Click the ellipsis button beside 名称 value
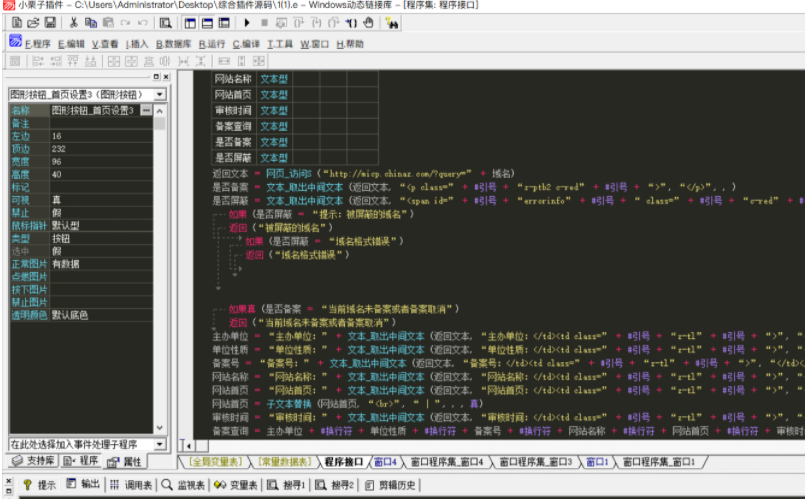This screenshot has height=499, width=811. pos(146,110)
